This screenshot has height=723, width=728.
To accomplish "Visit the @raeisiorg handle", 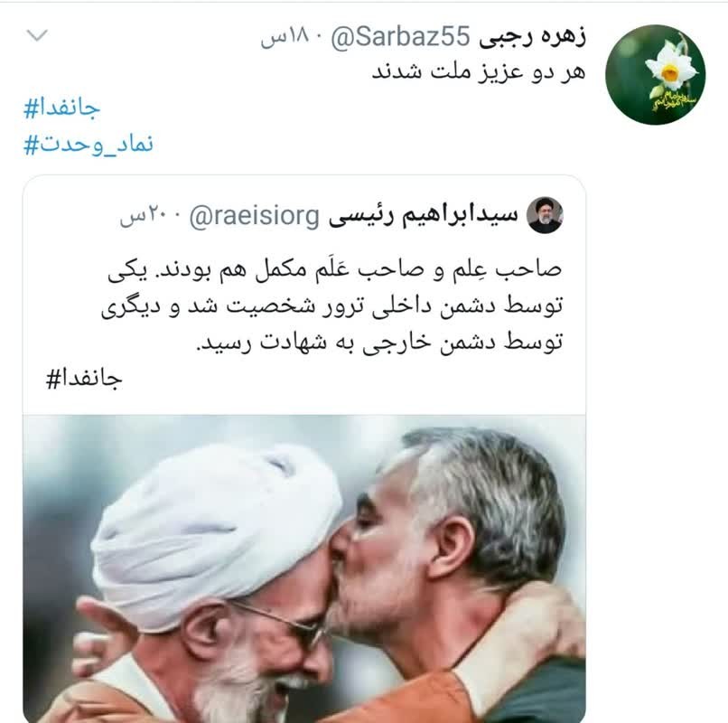I will tap(255, 216).
